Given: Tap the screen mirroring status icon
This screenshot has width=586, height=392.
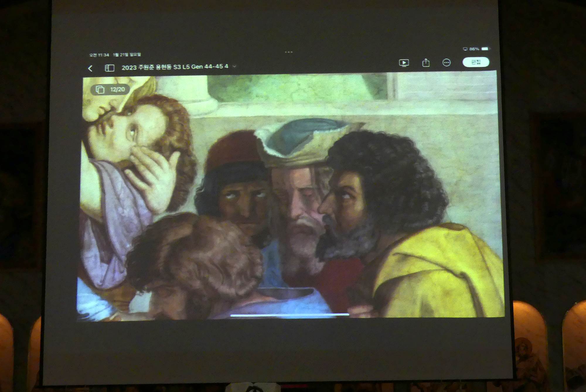Looking at the screenshot, I should (465, 49).
